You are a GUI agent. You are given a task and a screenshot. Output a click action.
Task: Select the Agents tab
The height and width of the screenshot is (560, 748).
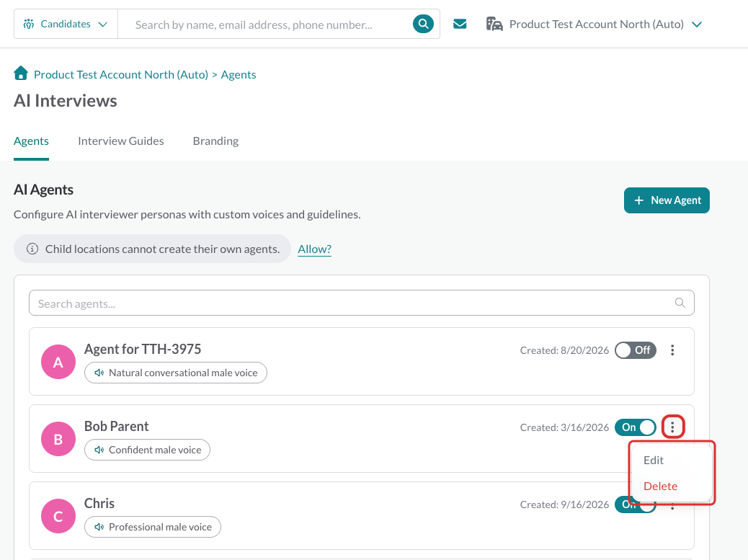click(32, 141)
